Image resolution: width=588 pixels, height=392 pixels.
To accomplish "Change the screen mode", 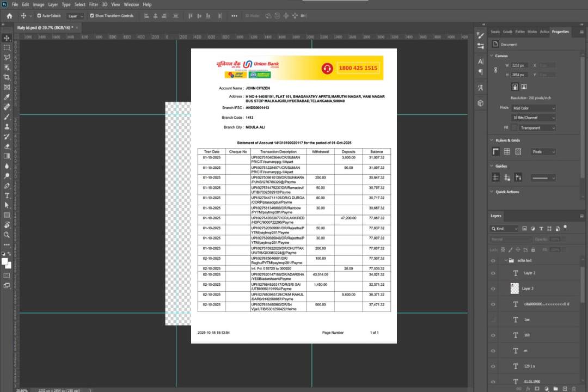I will pos(7,285).
